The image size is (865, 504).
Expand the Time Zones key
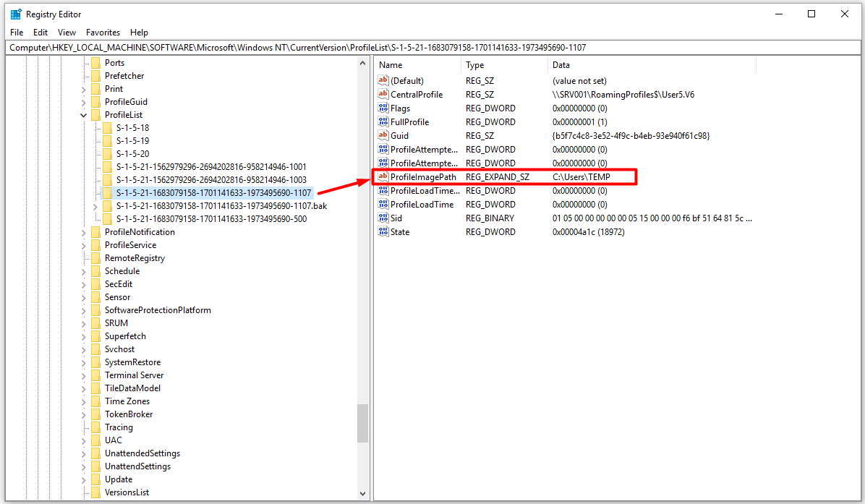click(83, 401)
